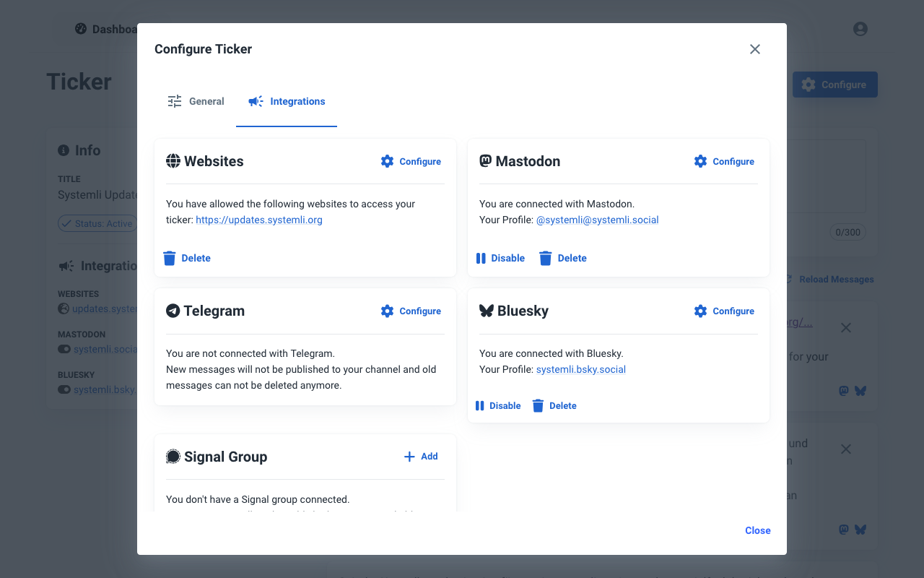924x578 pixels.
Task: Open the updates.systemli.org website link
Action: [258, 220]
